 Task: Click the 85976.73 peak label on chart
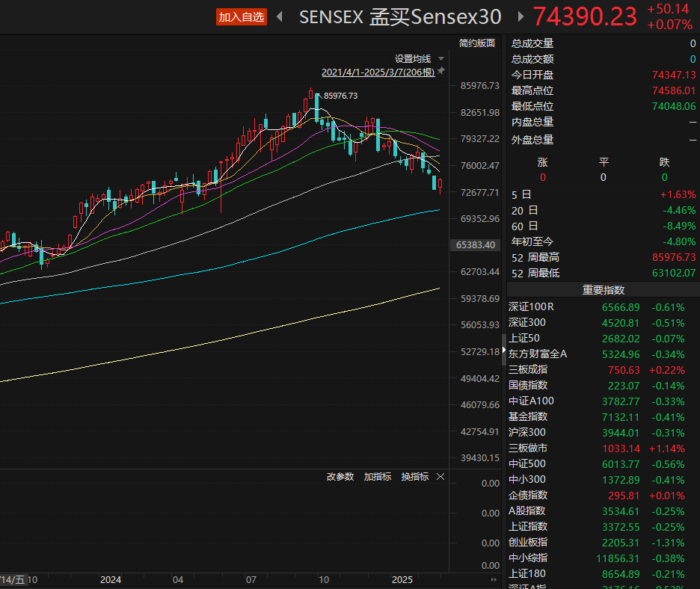(340, 96)
